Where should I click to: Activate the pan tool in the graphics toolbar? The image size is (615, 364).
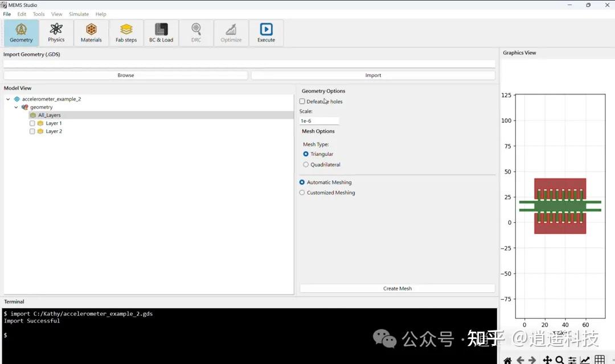[x=546, y=359]
